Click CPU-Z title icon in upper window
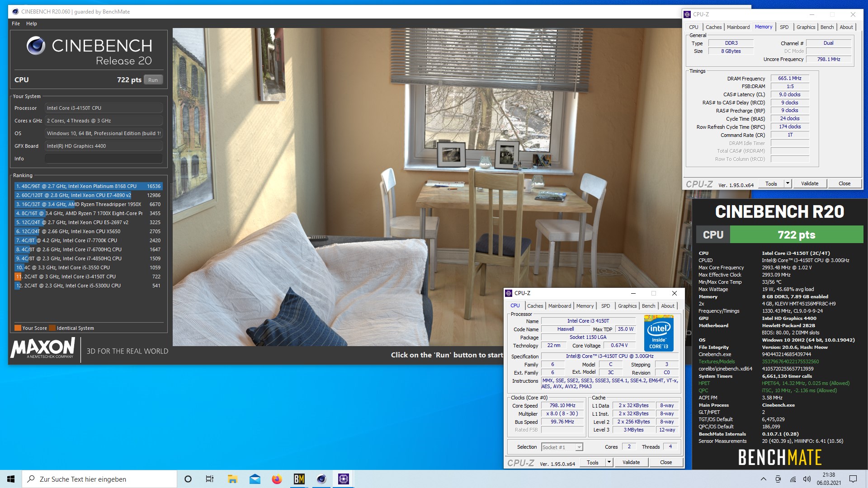This screenshot has height=488, width=868. 687,14
